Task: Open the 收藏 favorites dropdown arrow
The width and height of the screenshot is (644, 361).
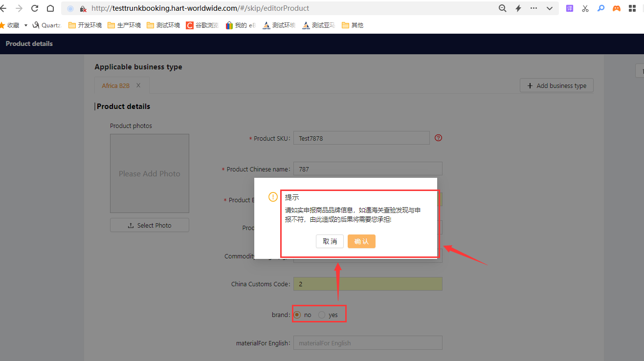Action: [26, 25]
